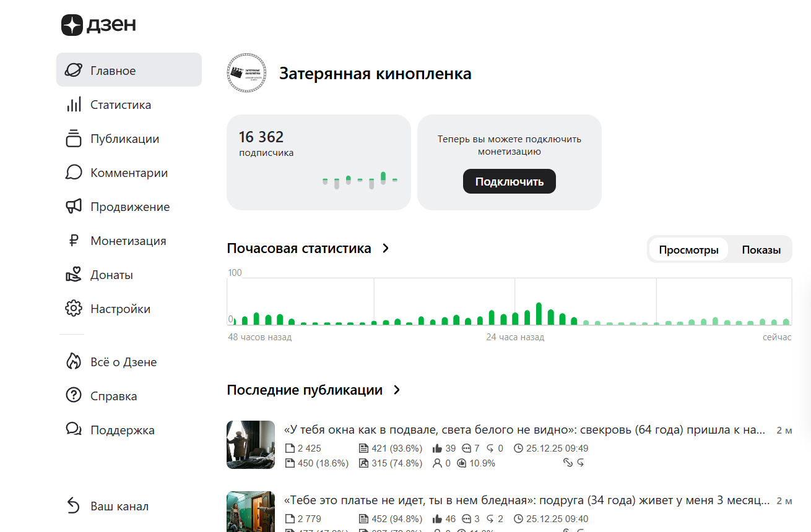This screenshot has width=811, height=532.
Task: Open the Последние публикации heading link
Action: point(305,390)
